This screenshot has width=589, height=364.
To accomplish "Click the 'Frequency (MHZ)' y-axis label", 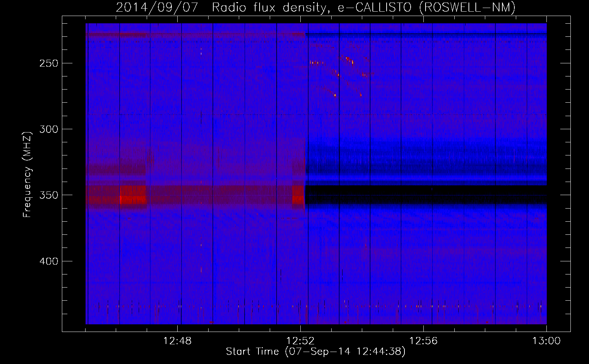I will click(x=27, y=174).
